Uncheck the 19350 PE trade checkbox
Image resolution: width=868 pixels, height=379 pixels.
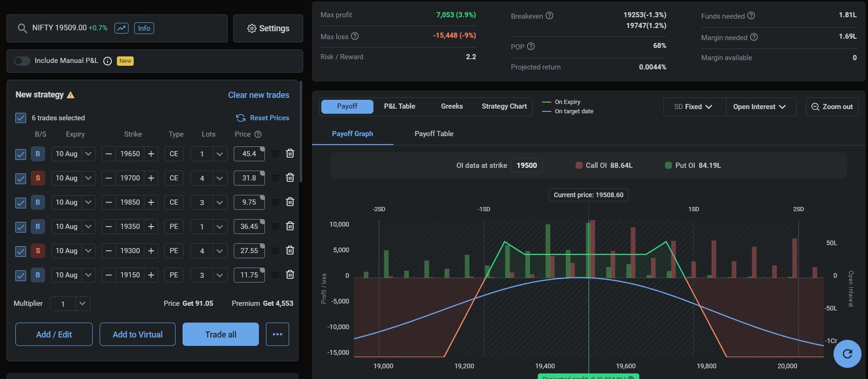[x=20, y=227]
